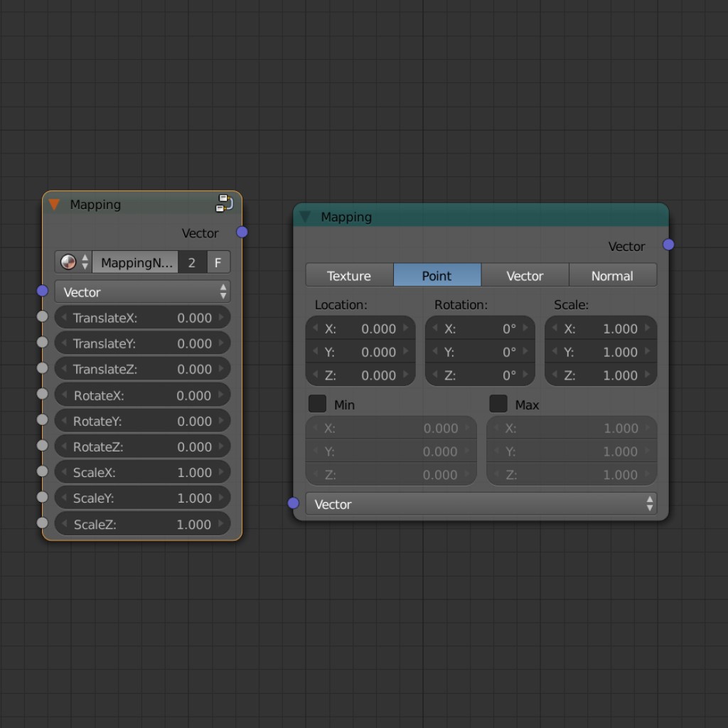Click the Location X value slider
This screenshot has height=728, width=728.
(x=360, y=328)
